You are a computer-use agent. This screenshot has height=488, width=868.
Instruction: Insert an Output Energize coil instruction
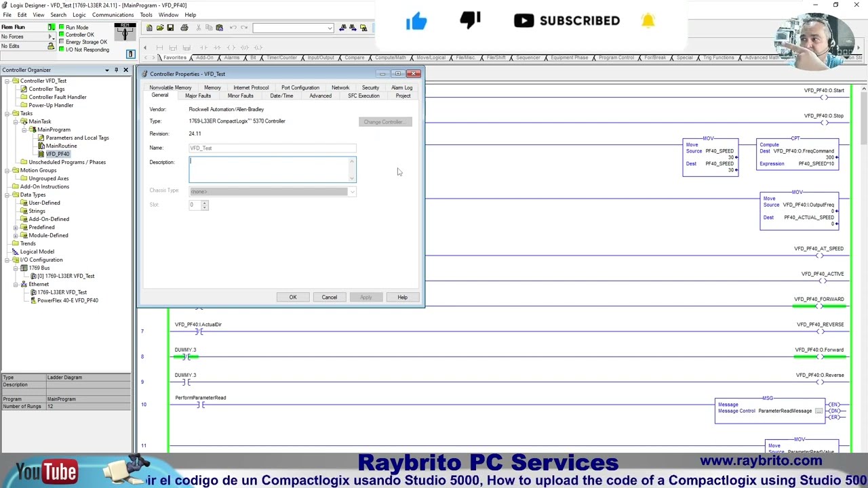pos(231,47)
